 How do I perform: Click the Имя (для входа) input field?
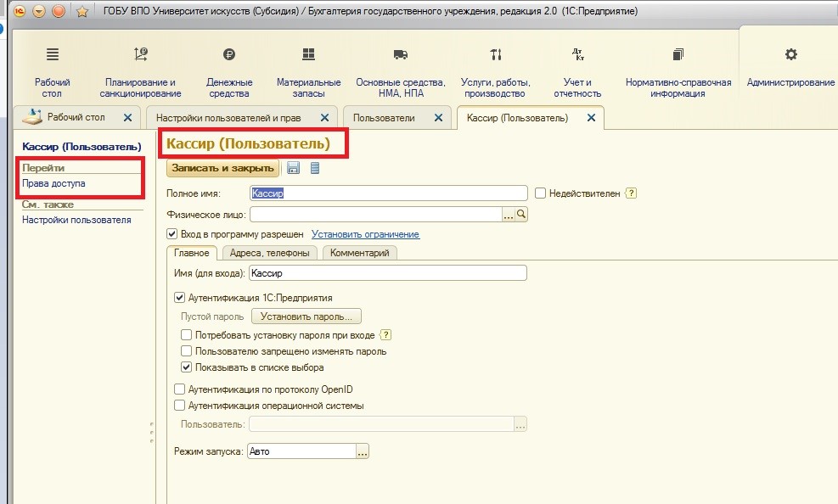387,273
